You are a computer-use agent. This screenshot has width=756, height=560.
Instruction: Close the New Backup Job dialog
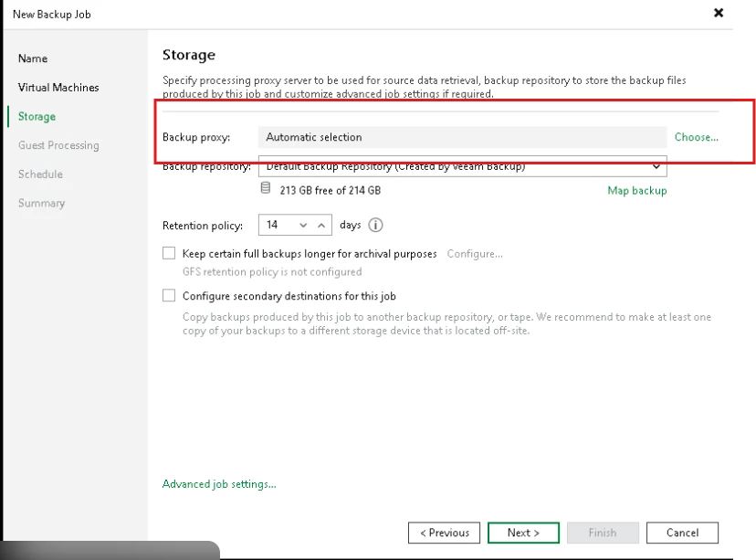pyautogui.click(x=719, y=14)
